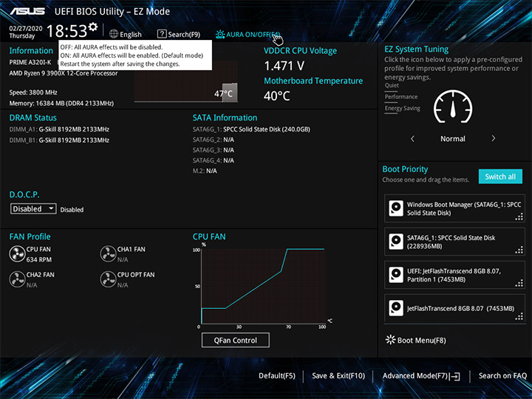Click Default(F5)

277,375
